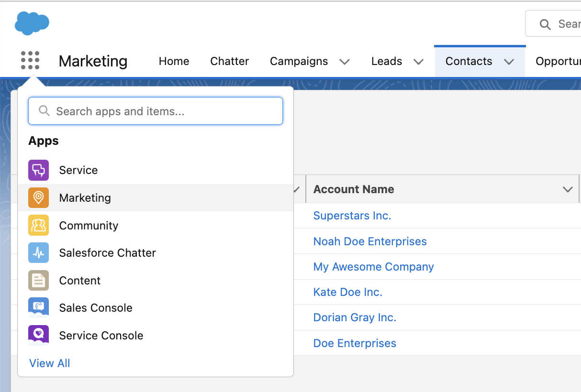Select the Marketing app icon

coord(38,198)
